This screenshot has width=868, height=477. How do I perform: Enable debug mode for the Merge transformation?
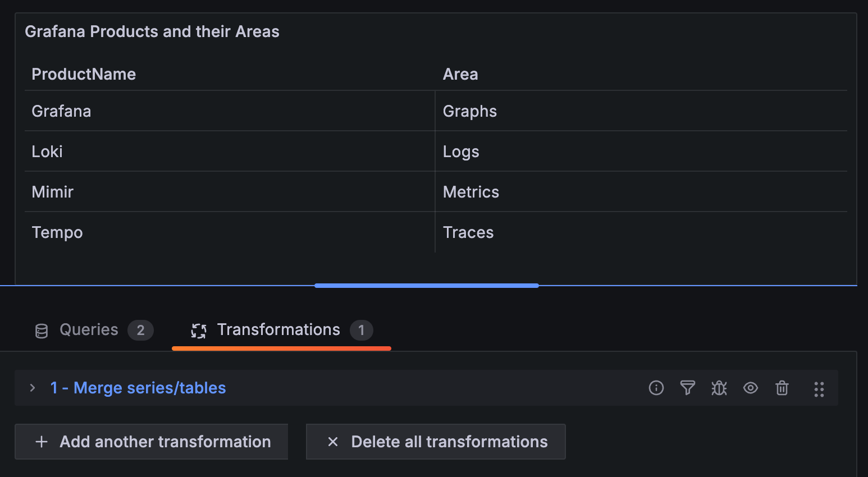[x=719, y=388]
